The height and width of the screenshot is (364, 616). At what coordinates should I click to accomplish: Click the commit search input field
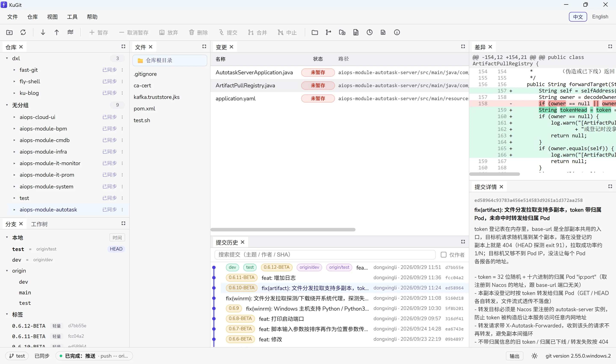tap(325, 255)
